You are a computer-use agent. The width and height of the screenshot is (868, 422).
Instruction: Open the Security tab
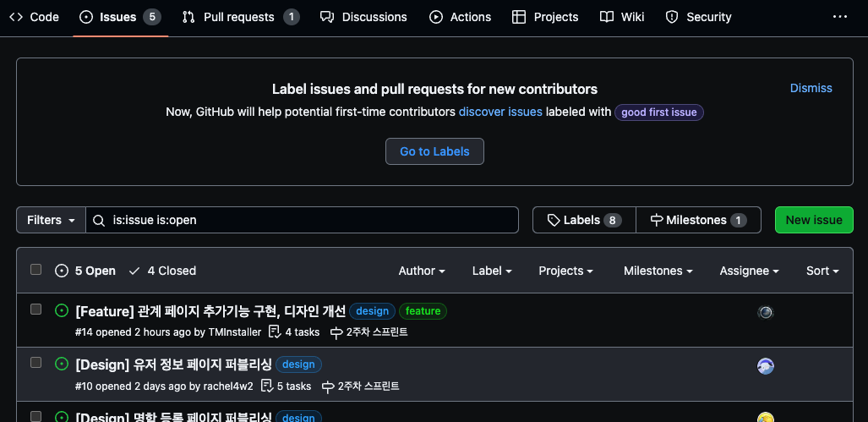click(x=698, y=17)
